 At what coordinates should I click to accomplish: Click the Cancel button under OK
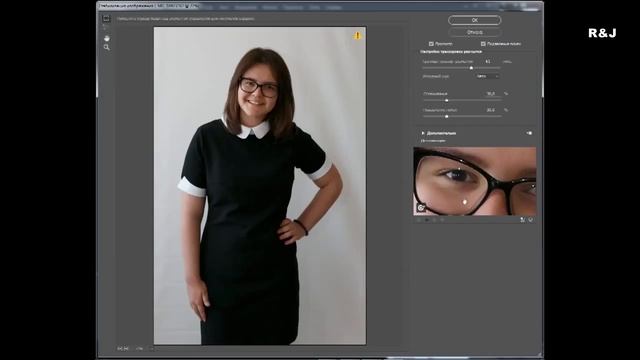click(474, 32)
